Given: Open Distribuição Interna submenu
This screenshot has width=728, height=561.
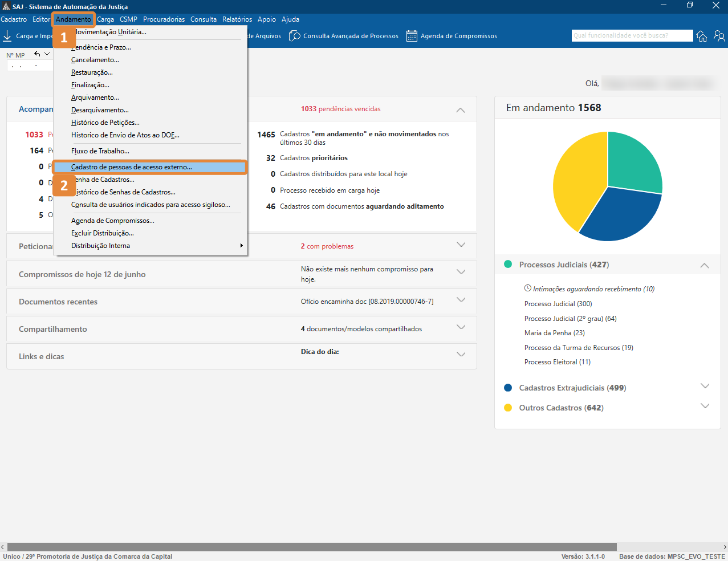Looking at the screenshot, I should click(150, 246).
